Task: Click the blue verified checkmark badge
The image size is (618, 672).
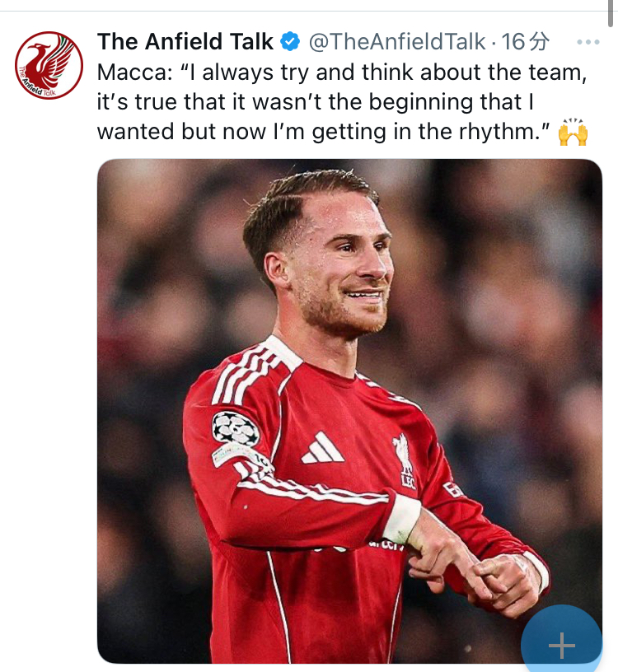Action: coord(290,41)
